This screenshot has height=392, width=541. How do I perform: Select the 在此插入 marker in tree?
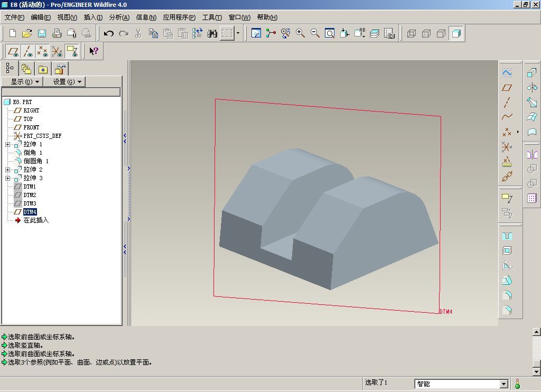(36, 220)
